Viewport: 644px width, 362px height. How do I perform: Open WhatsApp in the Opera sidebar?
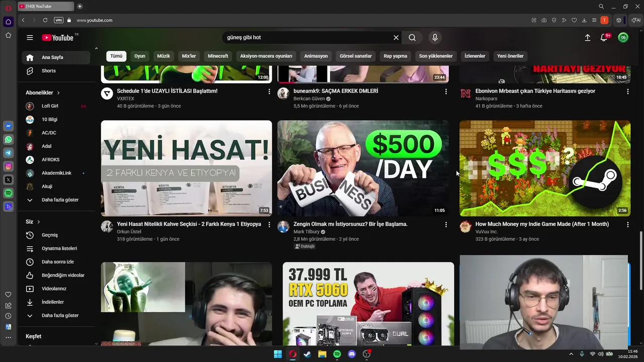pos(8,140)
